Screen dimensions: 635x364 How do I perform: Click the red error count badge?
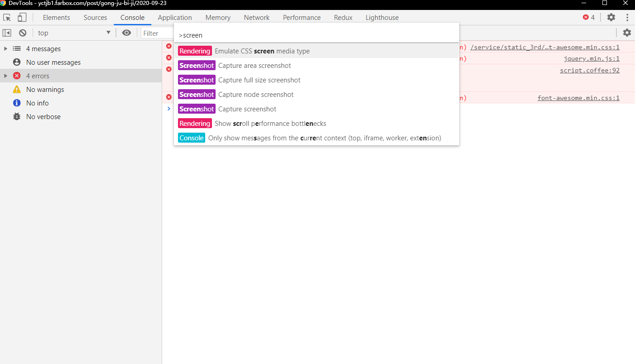589,18
